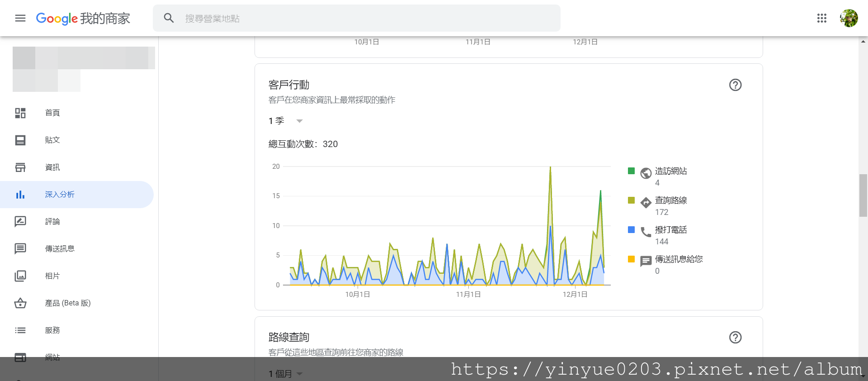
Task: Click the Google 我的商家 logo
Action: point(83,18)
